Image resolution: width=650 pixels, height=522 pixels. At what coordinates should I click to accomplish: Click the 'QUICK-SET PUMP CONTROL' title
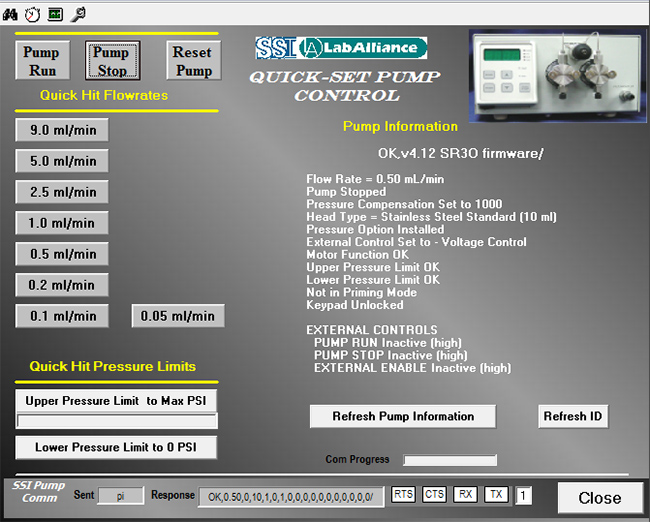point(345,86)
